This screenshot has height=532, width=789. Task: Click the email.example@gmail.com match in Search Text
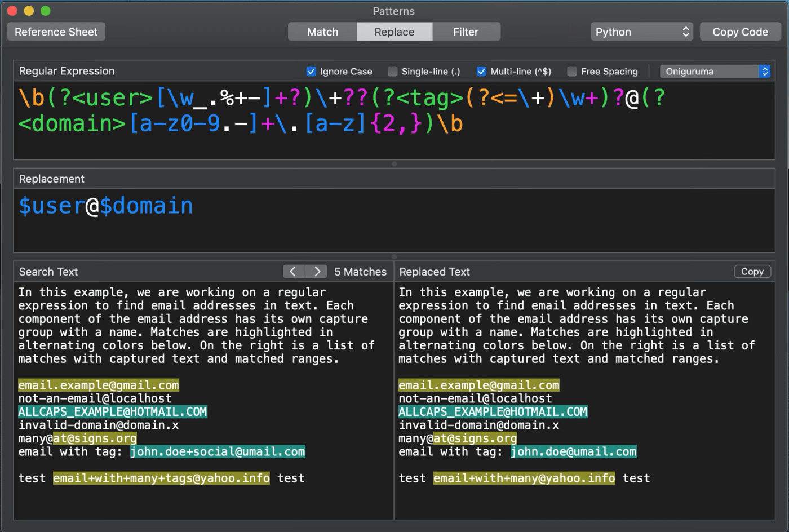(x=99, y=385)
